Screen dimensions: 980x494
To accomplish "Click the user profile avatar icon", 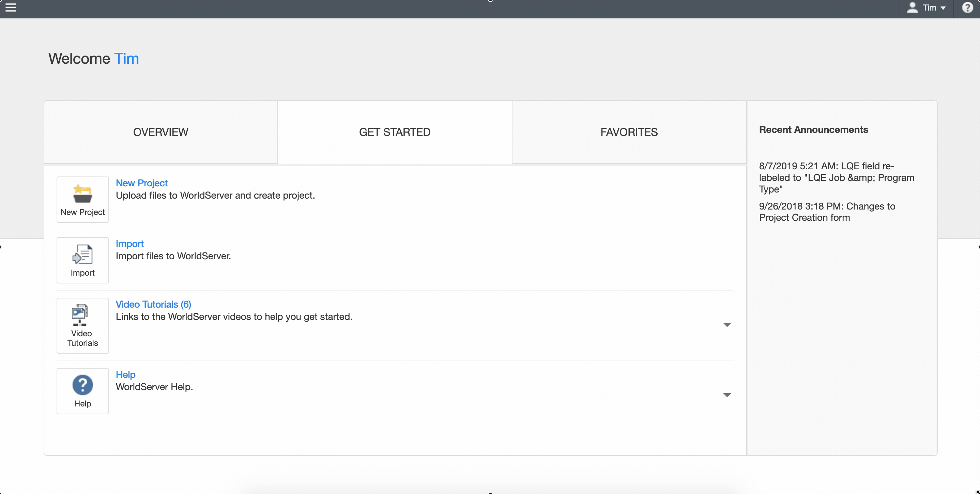I will pyautogui.click(x=912, y=7).
